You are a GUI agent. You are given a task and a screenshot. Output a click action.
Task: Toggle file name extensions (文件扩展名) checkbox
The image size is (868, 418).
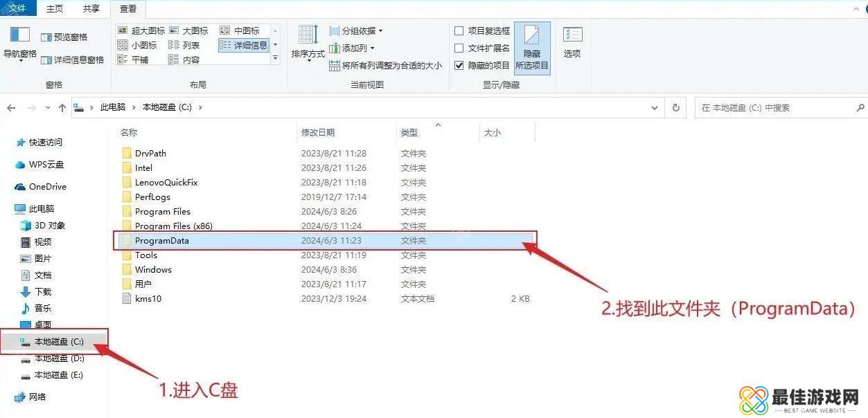click(459, 48)
